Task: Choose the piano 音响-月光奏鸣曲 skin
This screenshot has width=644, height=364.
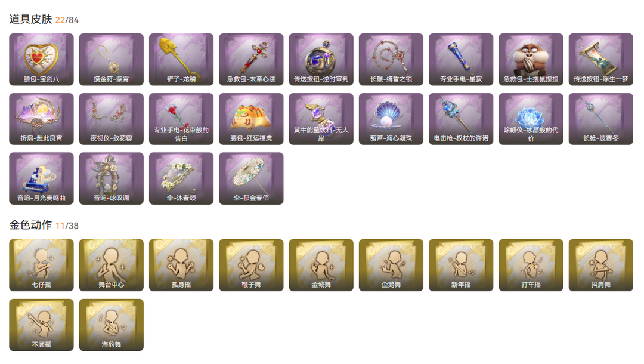Action: coord(42,178)
